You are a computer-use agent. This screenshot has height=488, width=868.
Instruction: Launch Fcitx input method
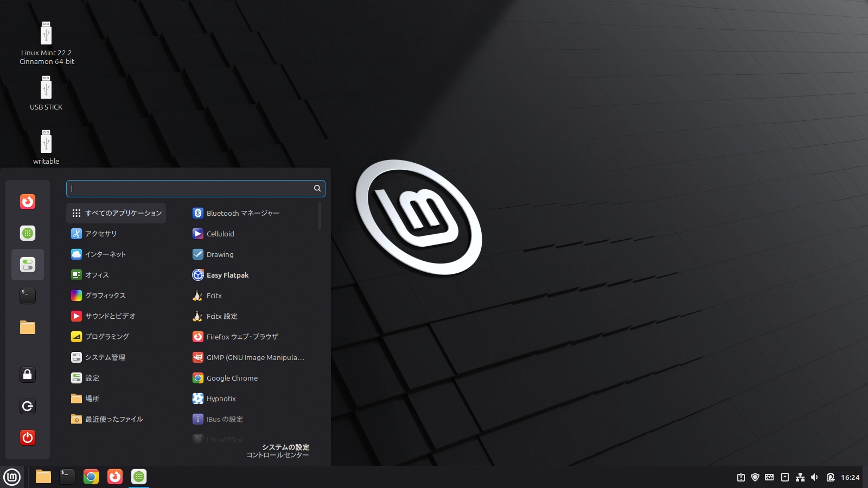[252, 296]
